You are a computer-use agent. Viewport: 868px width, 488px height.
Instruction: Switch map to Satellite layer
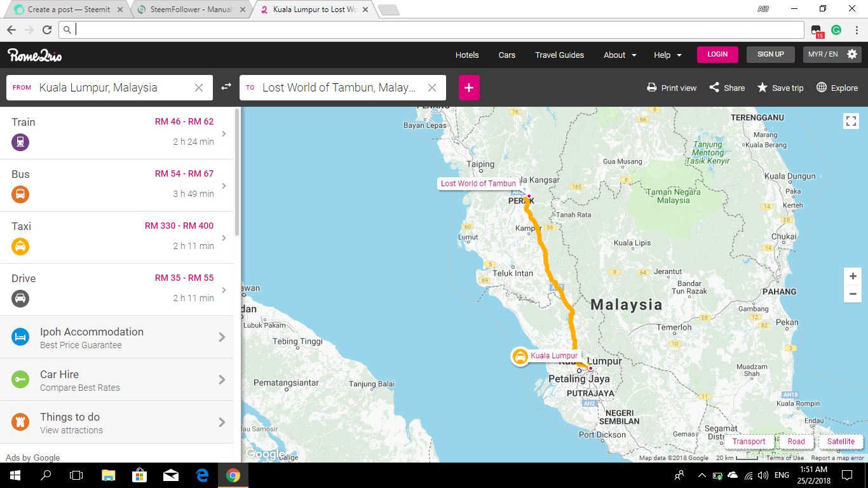pyautogui.click(x=841, y=442)
